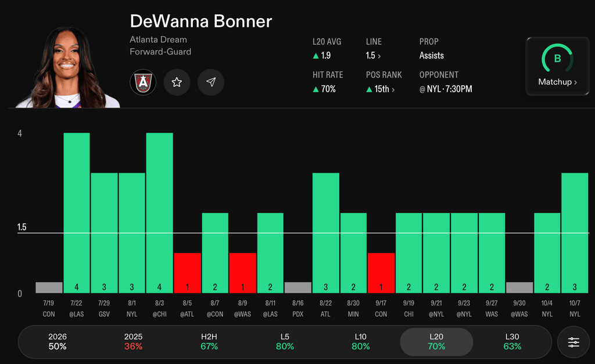
Task: Select the 8/22 ATL bar
Action: (326, 233)
